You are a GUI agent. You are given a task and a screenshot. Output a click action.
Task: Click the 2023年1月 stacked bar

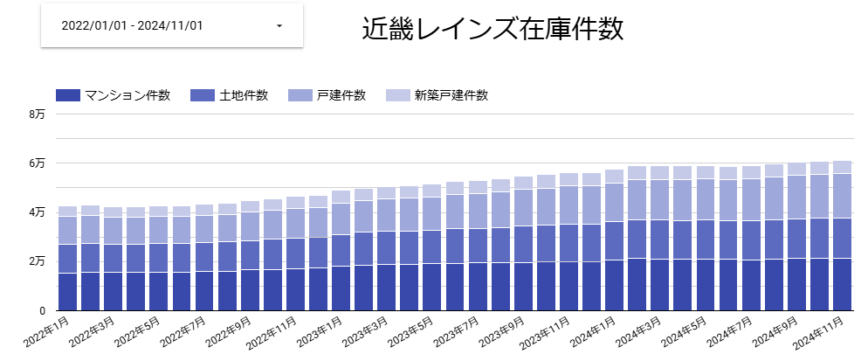(341, 250)
